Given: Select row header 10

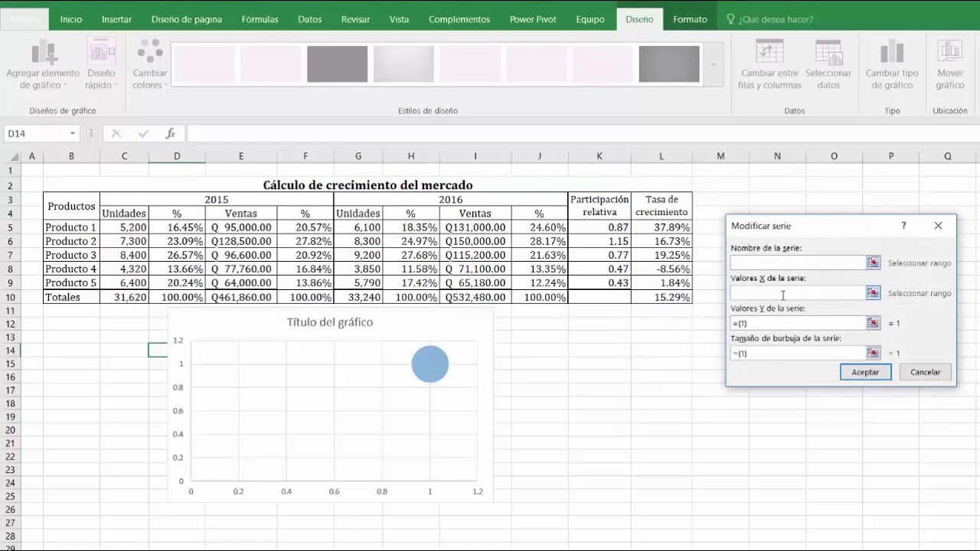Looking at the screenshot, I should tap(11, 297).
